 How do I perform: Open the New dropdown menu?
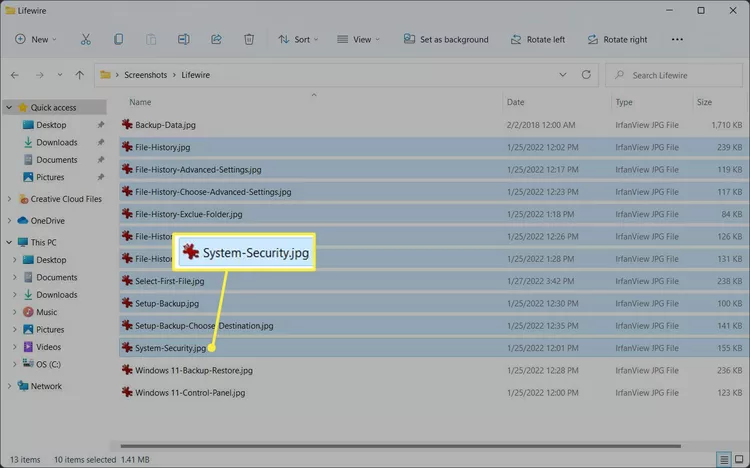point(36,40)
